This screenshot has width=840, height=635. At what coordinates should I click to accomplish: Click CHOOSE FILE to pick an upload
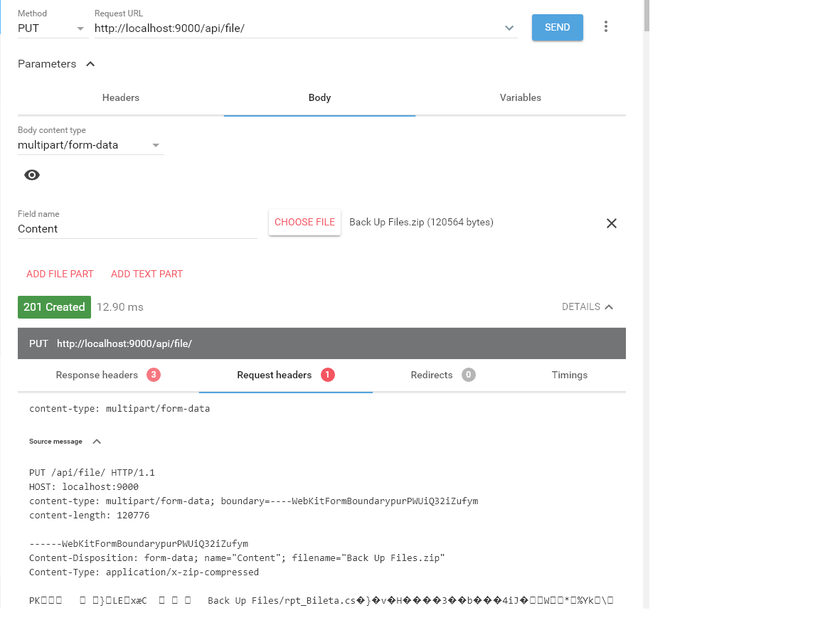pyautogui.click(x=304, y=222)
